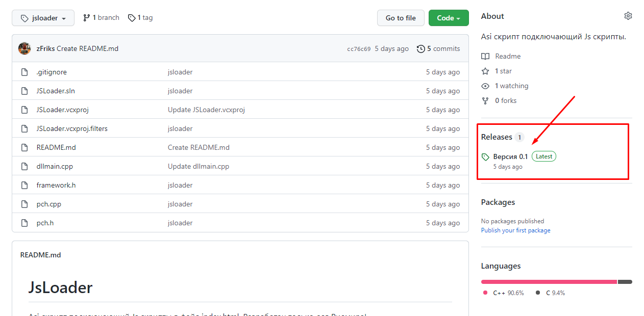Click the branch icon next to 1 branch
This screenshot has width=644, height=316.
click(x=87, y=17)
